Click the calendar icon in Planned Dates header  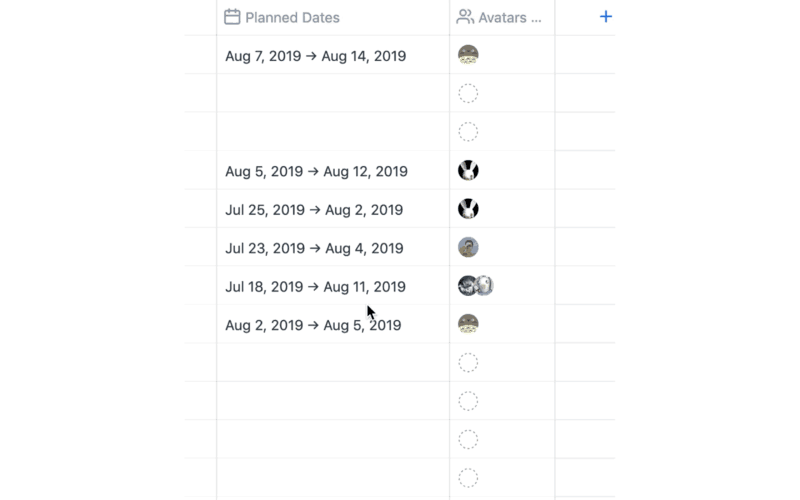(x=232, y=17)
